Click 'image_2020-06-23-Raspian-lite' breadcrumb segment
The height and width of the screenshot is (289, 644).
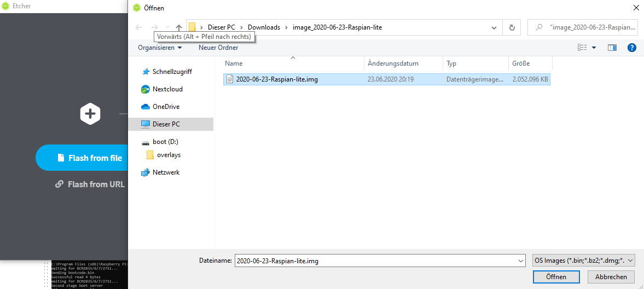click(x=338, y=27)
